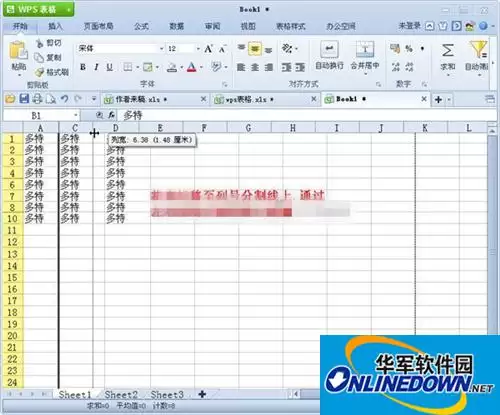Open the font size box showing 12
The image size is (500, 415).
(x=184, y=49)
